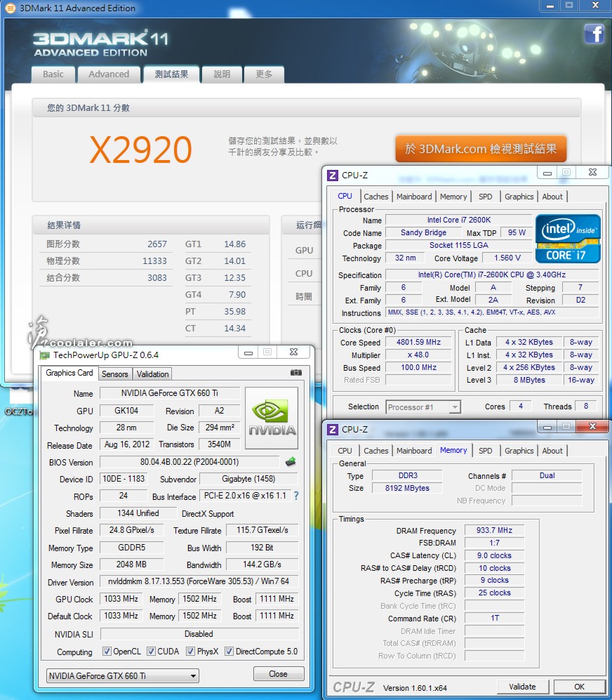Open SPD tab in bottom CPU-Z window
The height and width of the screenshot is (700, 612).
point(485,451)
